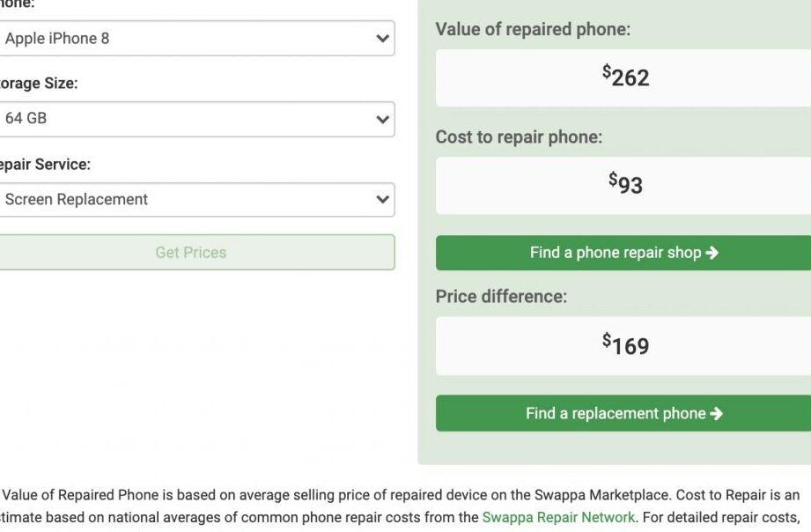Click the Find a phone repair shop button
This screenshot has width=811, height=532.
click(623, 253)
